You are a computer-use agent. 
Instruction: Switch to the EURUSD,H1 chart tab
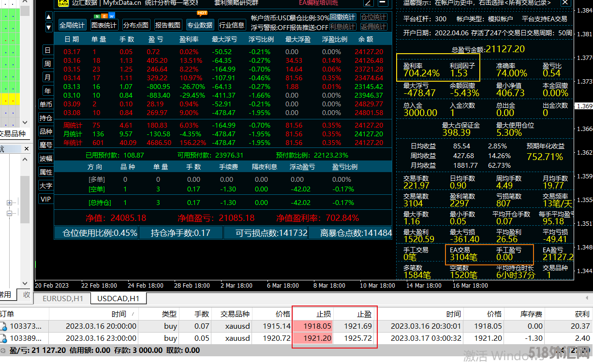click(63, 299)
